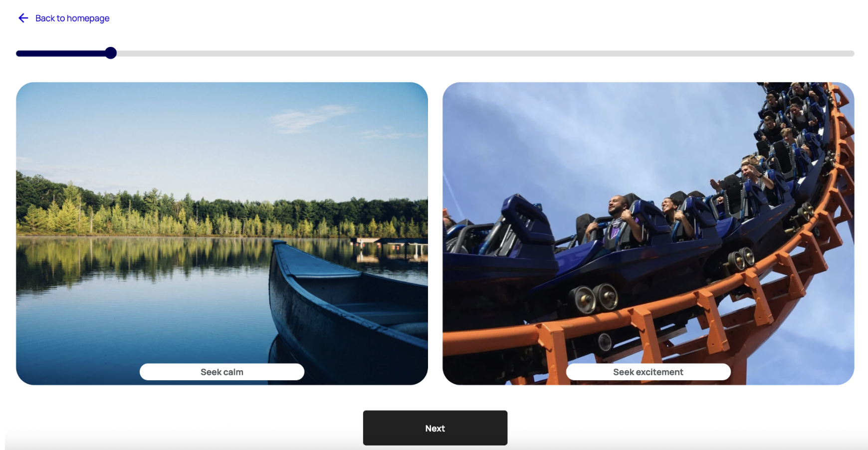
Task: Choose the calm lake photo card
Action: [222, 233]
